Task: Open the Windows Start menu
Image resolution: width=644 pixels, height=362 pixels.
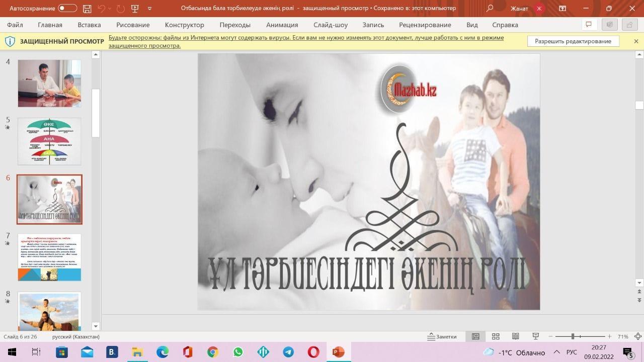Action: pyautogui.click(x=11, y=352)
